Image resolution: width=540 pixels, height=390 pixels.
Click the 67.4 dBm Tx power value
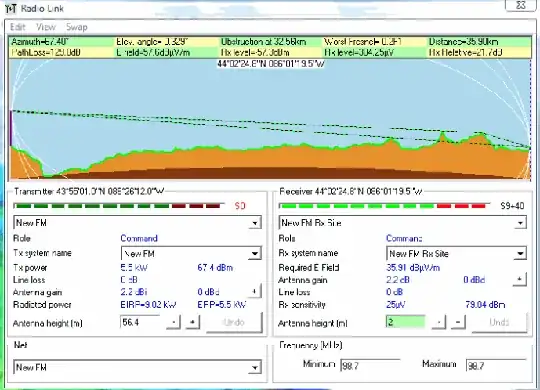tap(215, 267)
